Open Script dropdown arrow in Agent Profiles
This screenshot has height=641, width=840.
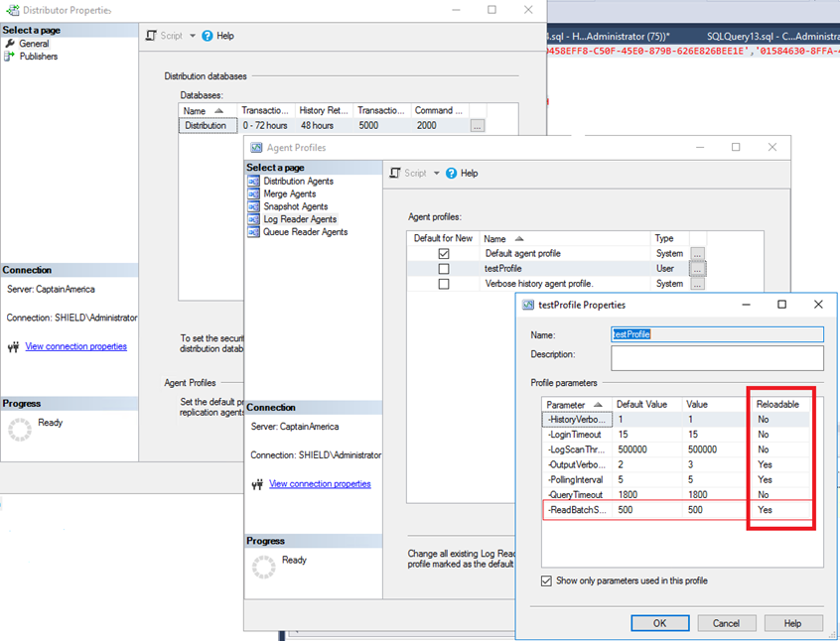436,173
